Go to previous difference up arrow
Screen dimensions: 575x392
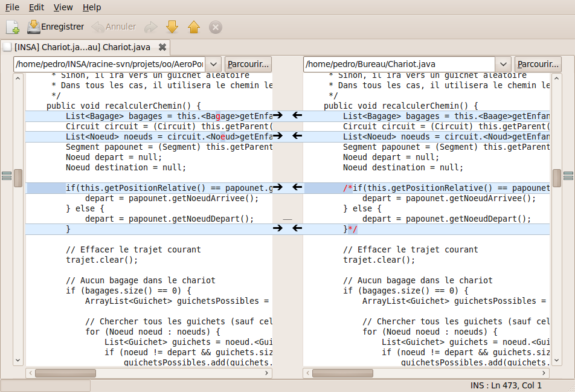[193, 27]
